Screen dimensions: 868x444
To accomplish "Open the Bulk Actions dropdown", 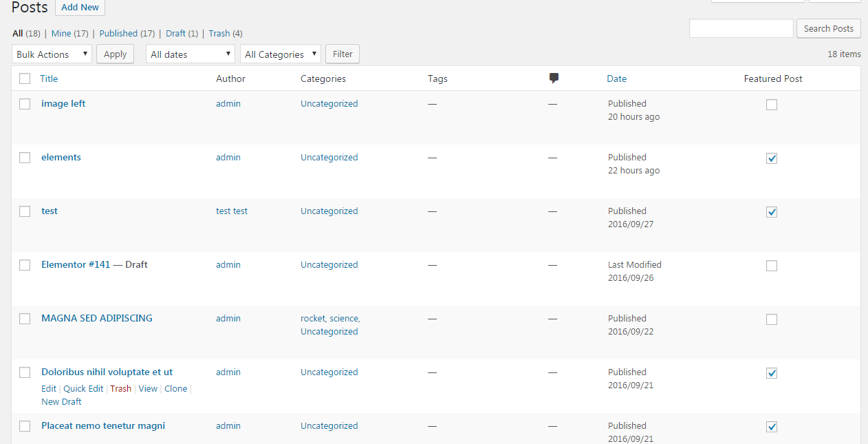I will [52, 54].
